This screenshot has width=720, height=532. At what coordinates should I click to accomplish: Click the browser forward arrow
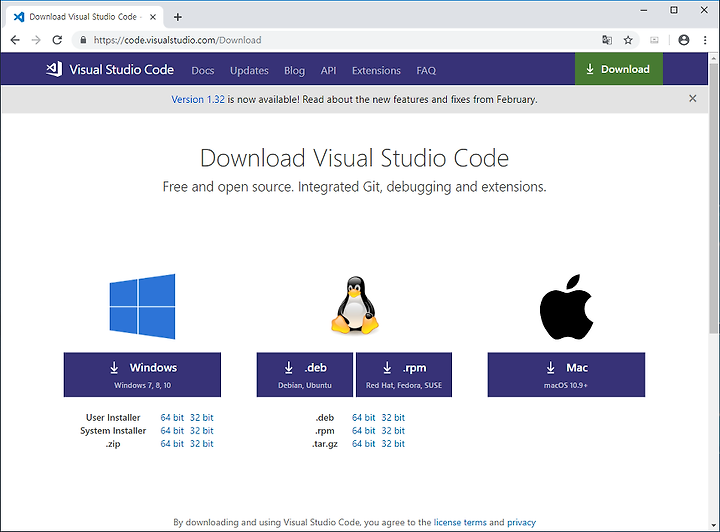(36, 40)
